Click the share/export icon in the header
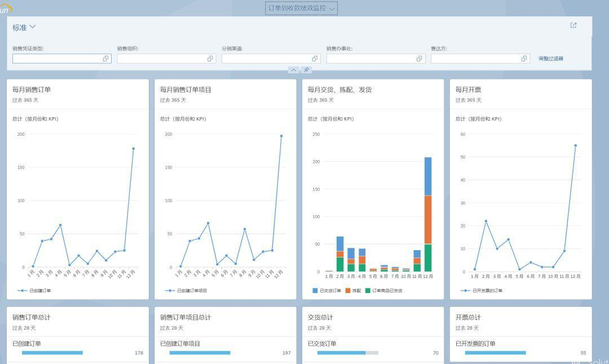 (x=573, y=25)
